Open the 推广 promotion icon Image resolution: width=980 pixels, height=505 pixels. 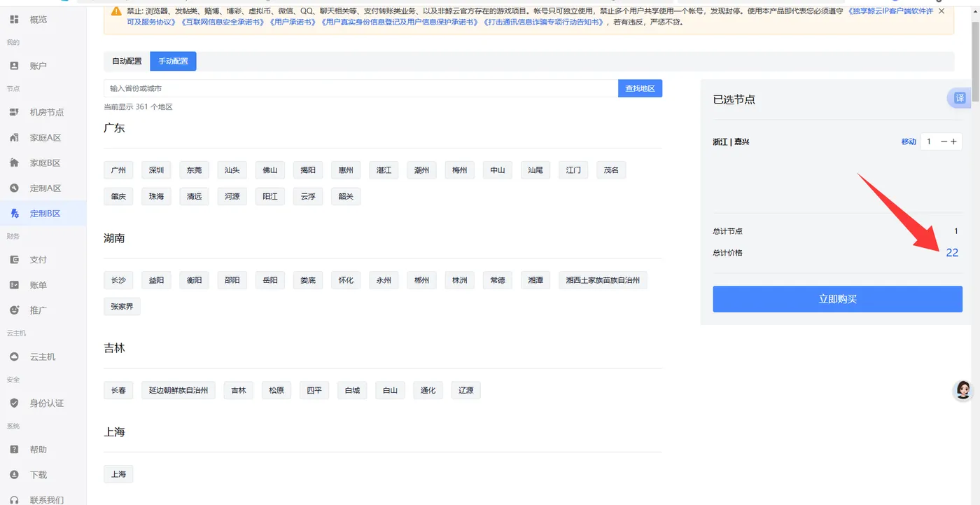[14, 310]
